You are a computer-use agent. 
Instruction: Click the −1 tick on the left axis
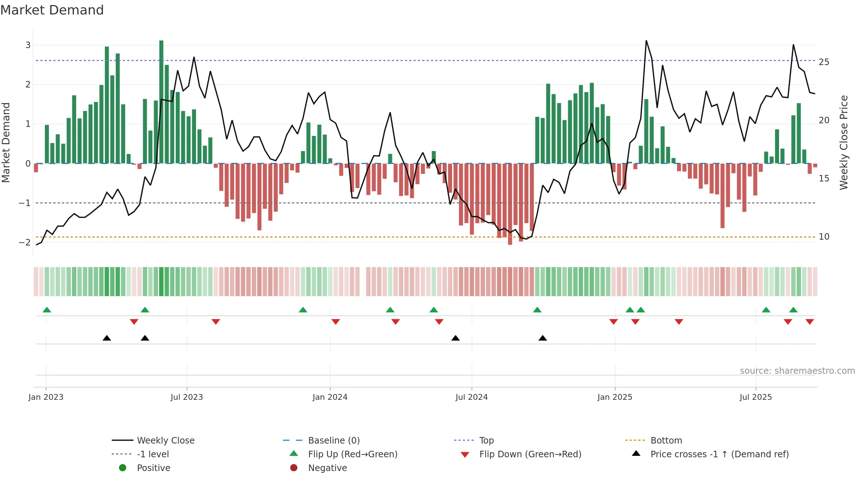(25, 203)
